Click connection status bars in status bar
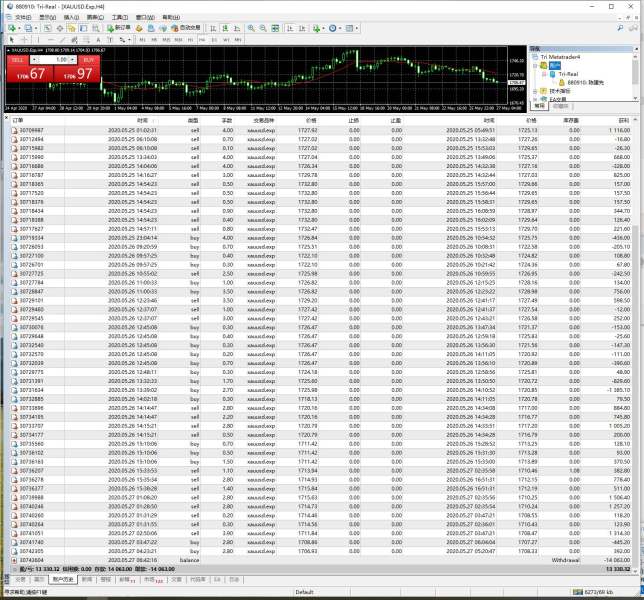644x600 pixels. [578, 592]
